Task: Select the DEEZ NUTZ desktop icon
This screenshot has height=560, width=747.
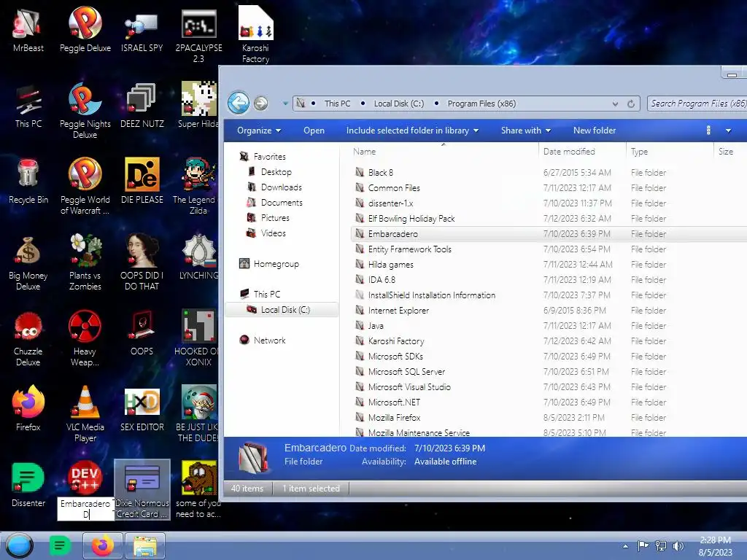Action: [x=142, y=105]
